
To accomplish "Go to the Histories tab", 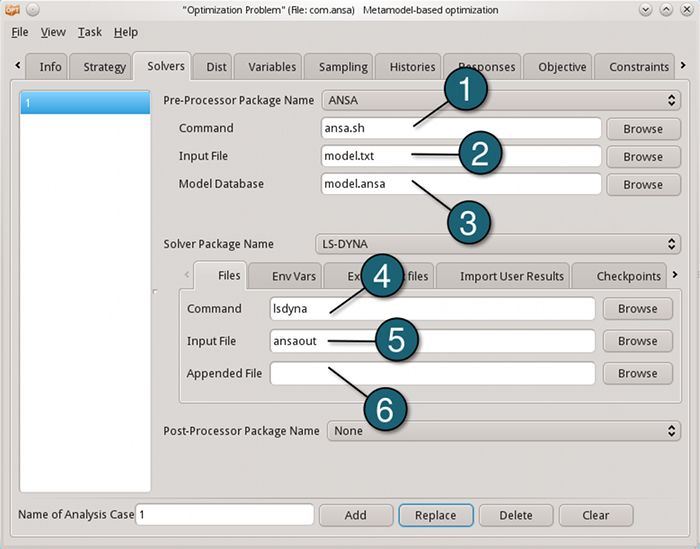I will (x=408, y=67).
